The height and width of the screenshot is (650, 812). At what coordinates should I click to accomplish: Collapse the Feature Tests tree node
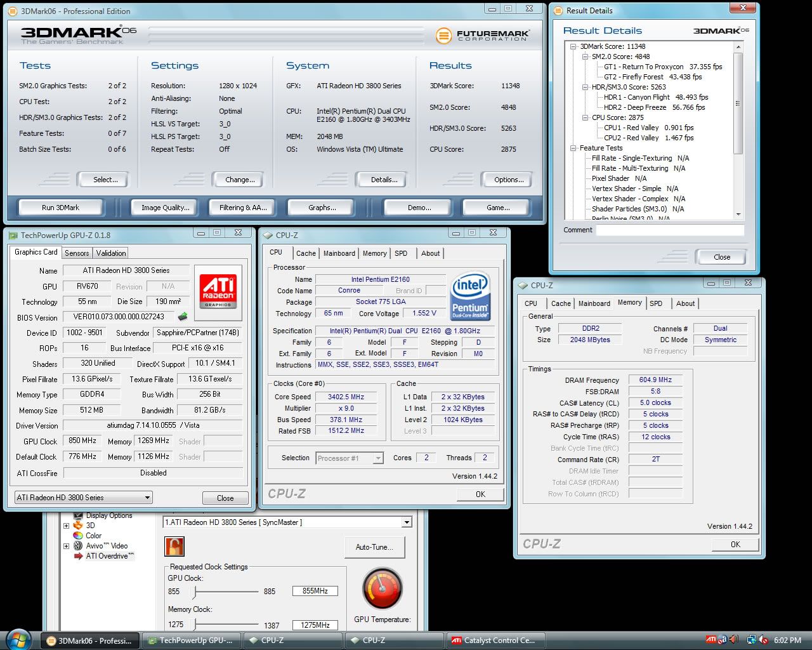pos(573,148)
